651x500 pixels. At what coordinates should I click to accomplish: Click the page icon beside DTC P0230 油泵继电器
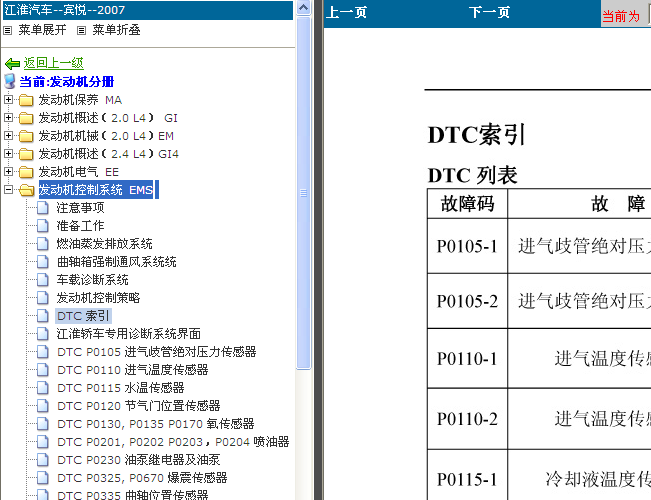(x=42, y=460)
